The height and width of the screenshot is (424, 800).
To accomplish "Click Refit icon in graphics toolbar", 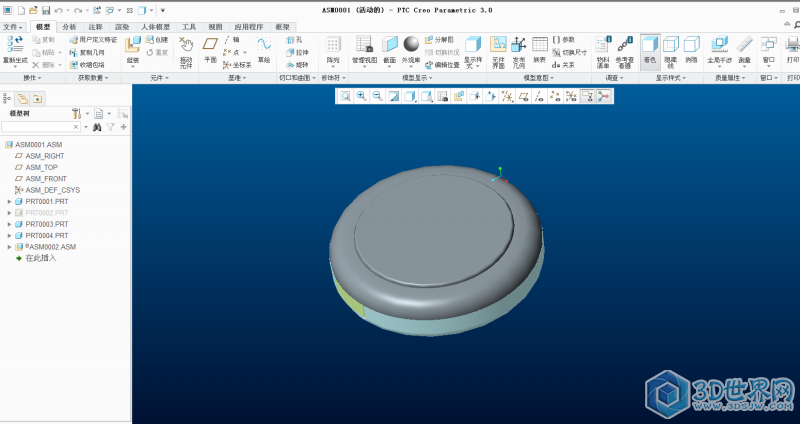I will (x=345, y=96).
